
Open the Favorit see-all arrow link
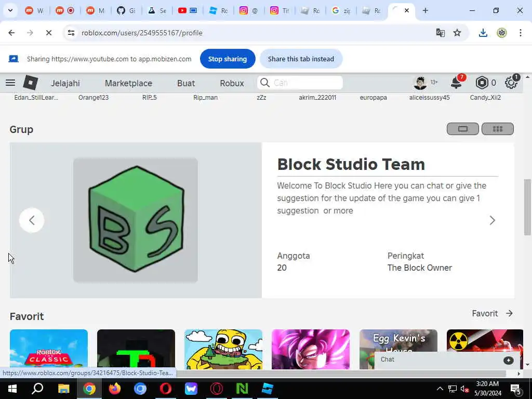(493, 313)
